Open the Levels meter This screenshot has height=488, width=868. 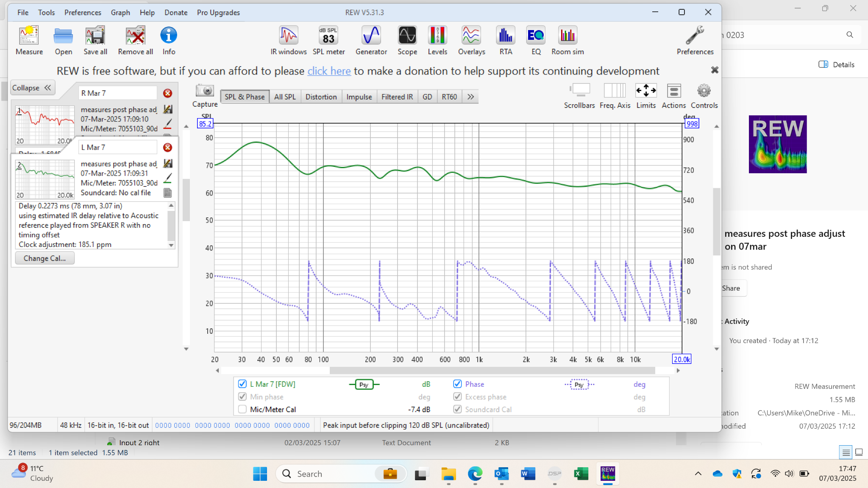click(x=437, y=40)
